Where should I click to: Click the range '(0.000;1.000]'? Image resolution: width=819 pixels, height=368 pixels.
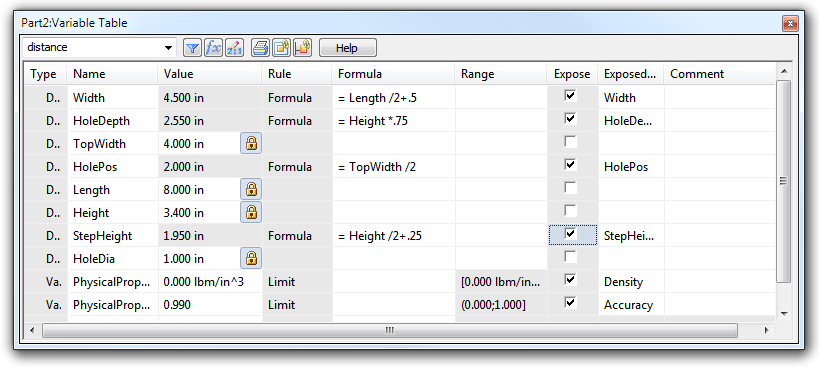(493, 305)
